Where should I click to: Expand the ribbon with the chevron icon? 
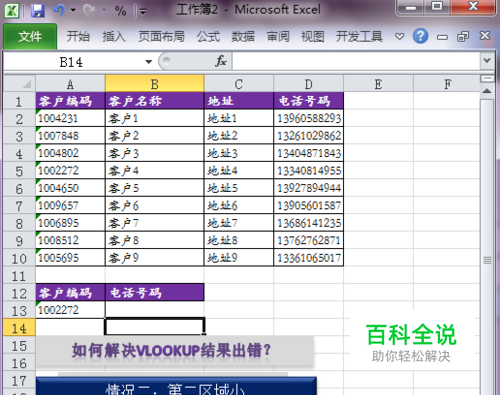[399, 36]
